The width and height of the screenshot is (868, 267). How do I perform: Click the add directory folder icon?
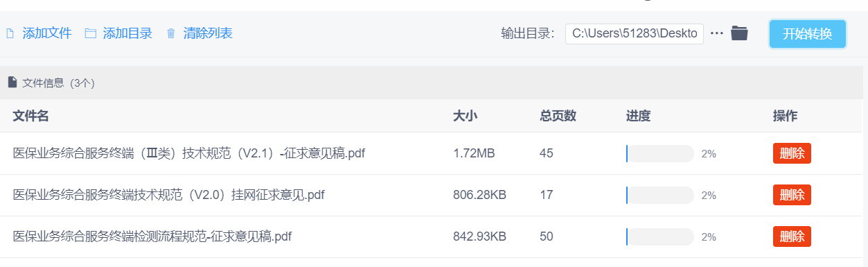[x=90, y=33]
